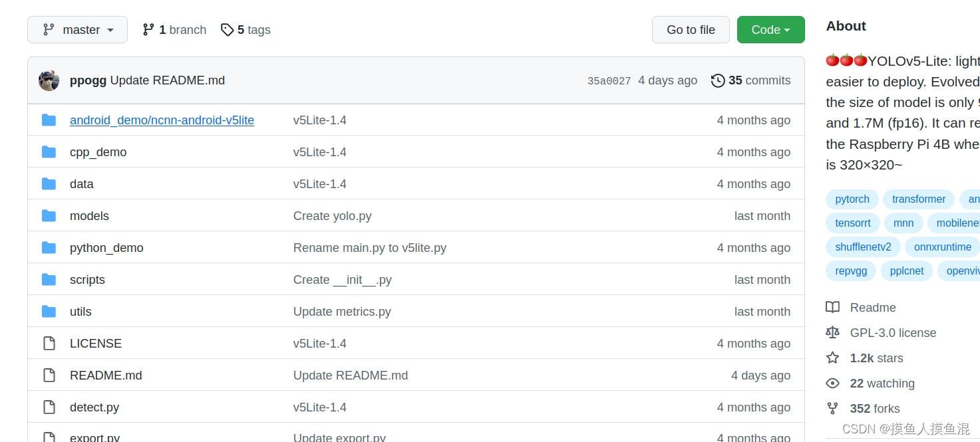Click folder icon for models directory
980x442 pixels.
pyautogui.click(x=49, y=216)
